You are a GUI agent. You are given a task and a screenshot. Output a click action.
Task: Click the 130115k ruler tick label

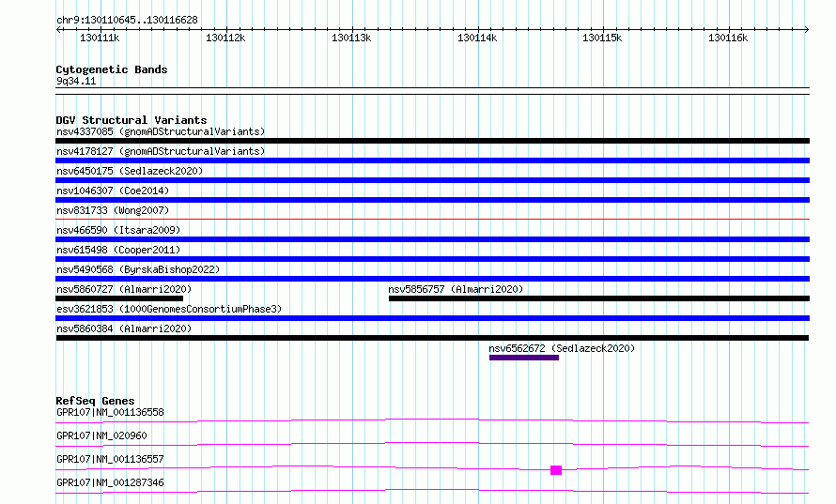[x=602, y=38]
